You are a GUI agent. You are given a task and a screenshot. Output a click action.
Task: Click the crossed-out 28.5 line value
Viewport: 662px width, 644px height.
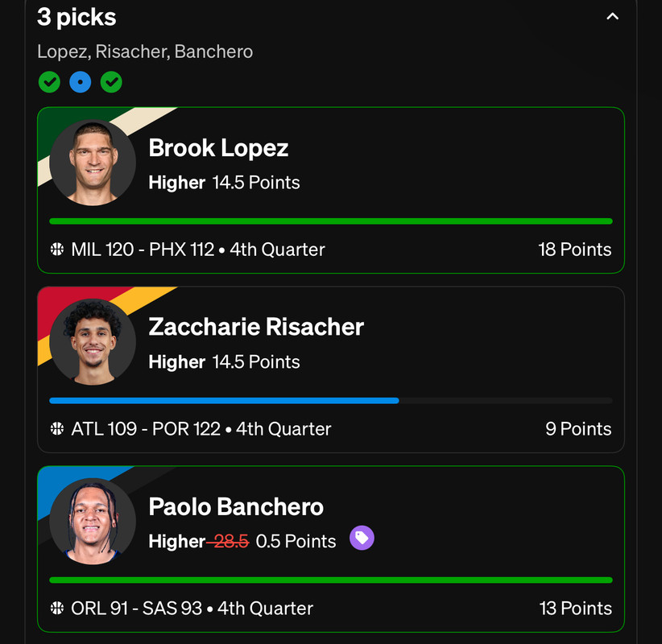230,541
